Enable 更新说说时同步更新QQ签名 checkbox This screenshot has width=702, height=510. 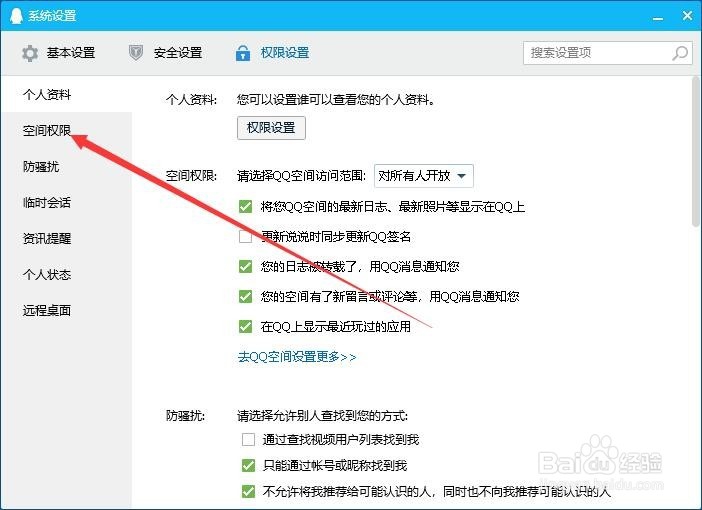click(245, 236)
